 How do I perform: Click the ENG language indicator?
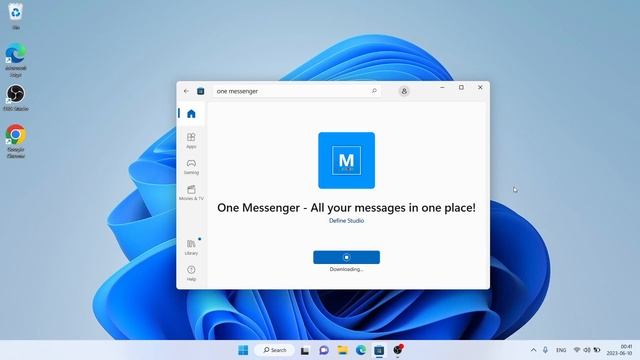(561, 350)
